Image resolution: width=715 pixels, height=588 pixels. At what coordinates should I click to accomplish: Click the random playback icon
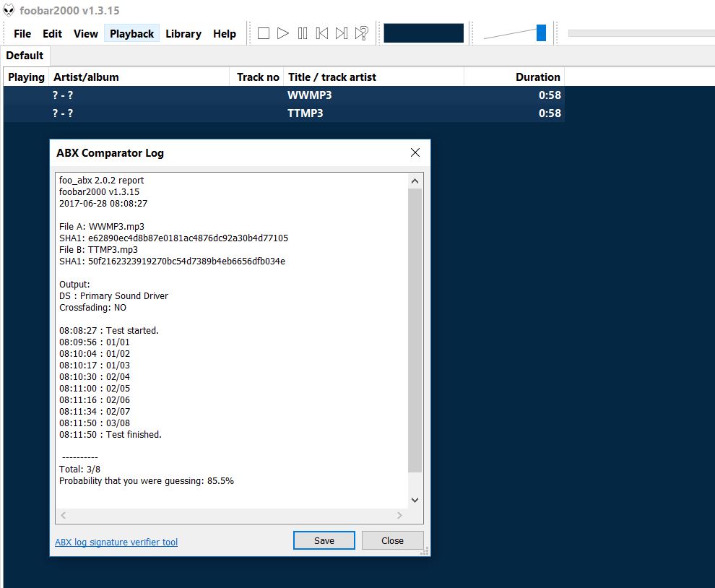(x=362, y=33)
